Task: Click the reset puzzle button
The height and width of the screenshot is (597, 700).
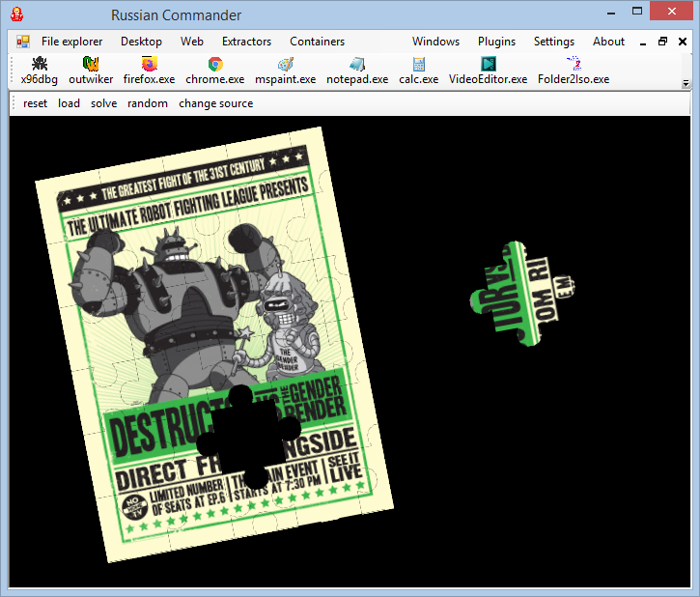Action: pos(36,103)
